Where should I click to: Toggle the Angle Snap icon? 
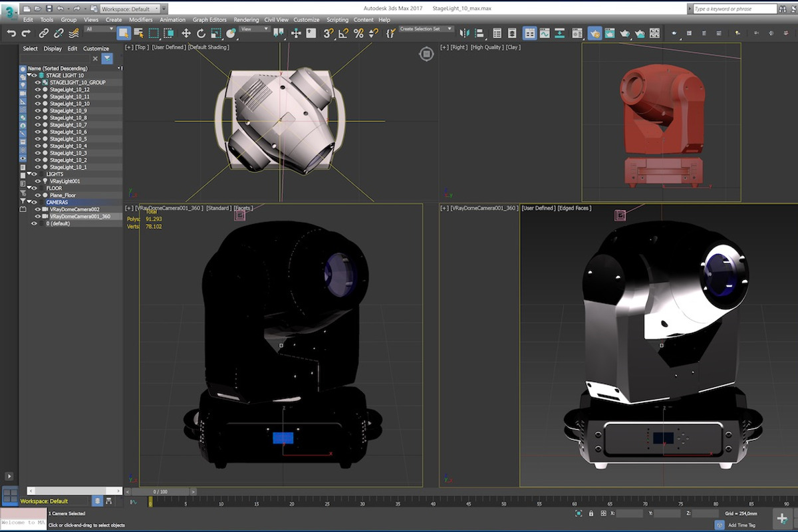tap(344, 33)
